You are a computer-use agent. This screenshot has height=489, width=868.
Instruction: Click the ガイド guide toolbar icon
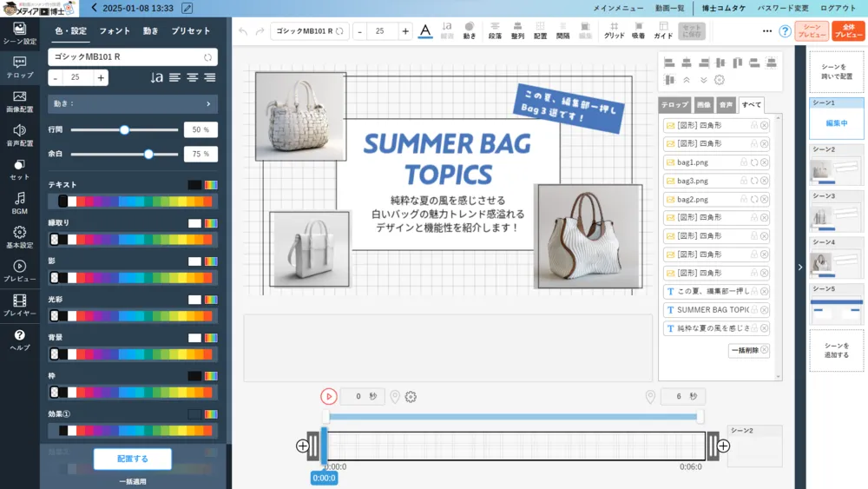pyautogui.click(x=663, y=30)
